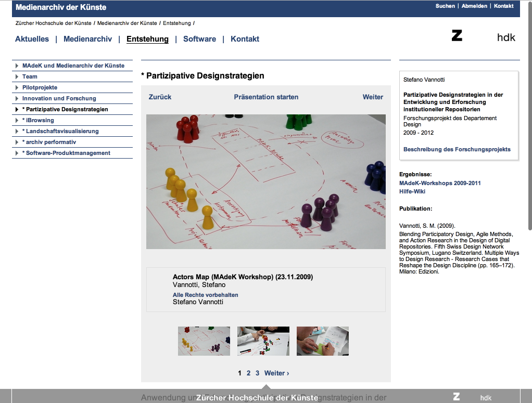Image resolution: width=532 pixels, height=403 pixels.
Task: Select the first Actors Map thumbnail
Action: [x=204, y=341]
